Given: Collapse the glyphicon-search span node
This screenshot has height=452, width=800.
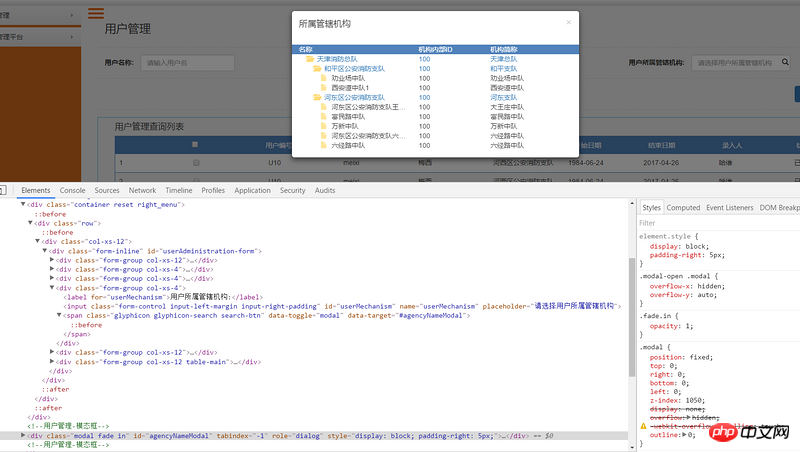Looking at the screenshot, I should point(59,315).
